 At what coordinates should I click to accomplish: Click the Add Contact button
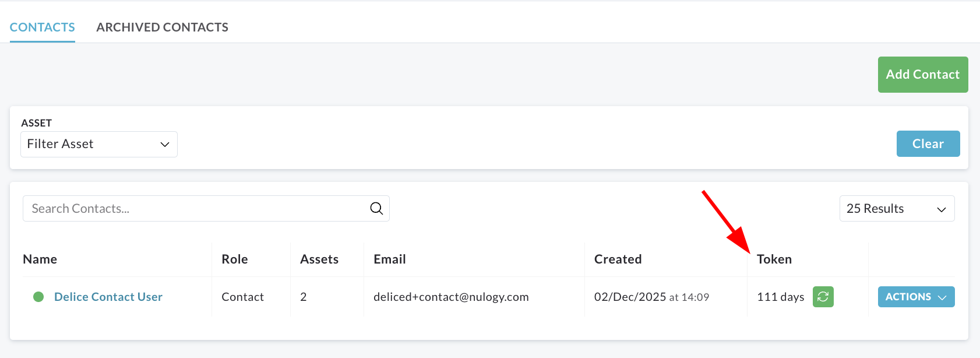coord(923,75)
